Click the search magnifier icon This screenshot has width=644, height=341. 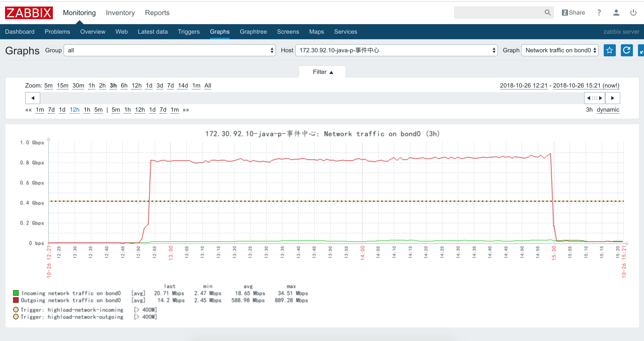click(547, 13)
